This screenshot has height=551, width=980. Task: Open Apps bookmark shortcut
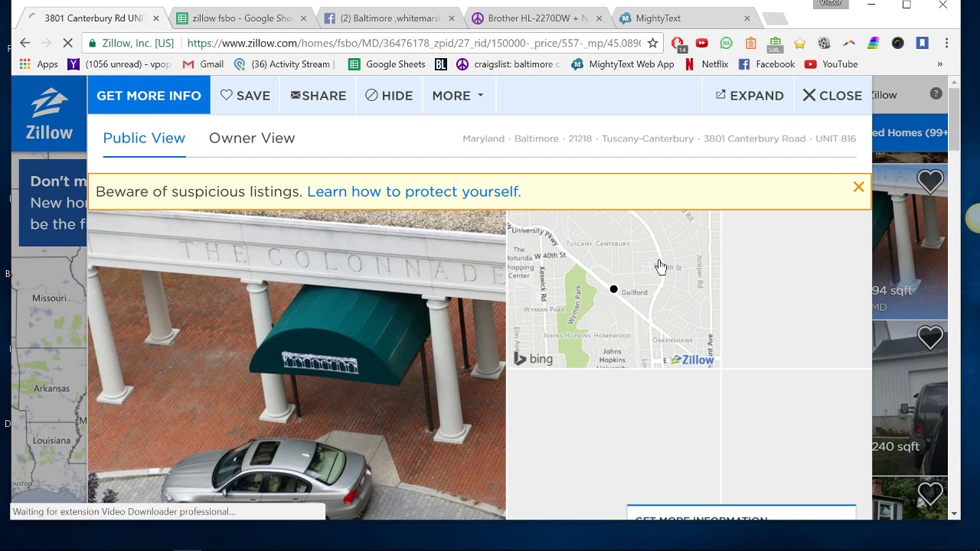pos(39,64)
